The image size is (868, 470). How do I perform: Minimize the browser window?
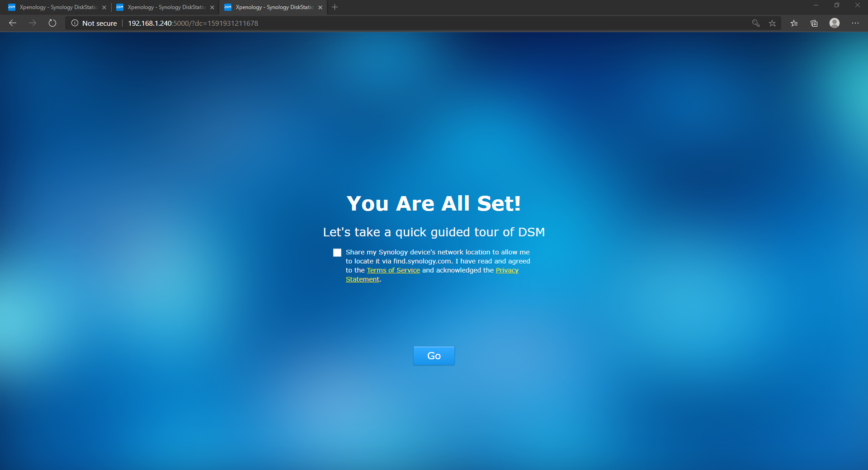(816, 5)
